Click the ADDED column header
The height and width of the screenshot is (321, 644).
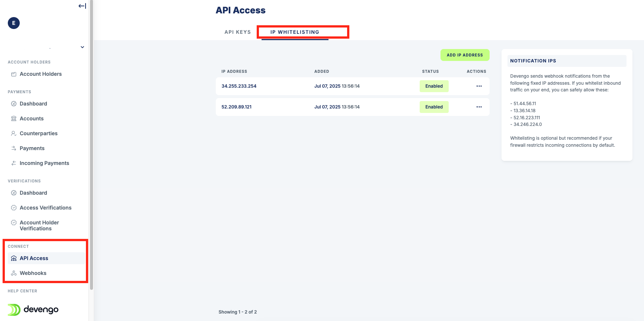point(322,71)
